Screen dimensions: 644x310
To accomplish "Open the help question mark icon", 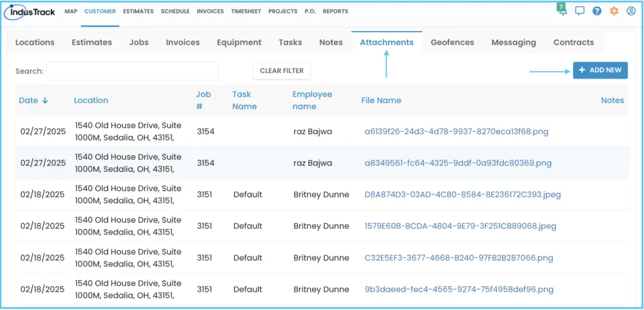I will pyautogui.click(x=597, y=11).
